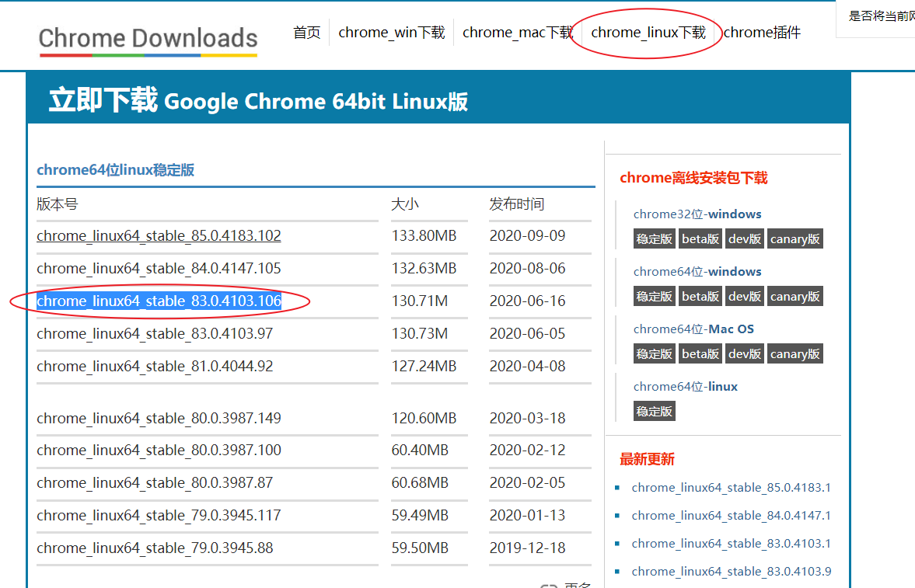Click the chrome离线安装包下载 sidebar heading
This screenshot has width=915, height=588.
[694, 178]
